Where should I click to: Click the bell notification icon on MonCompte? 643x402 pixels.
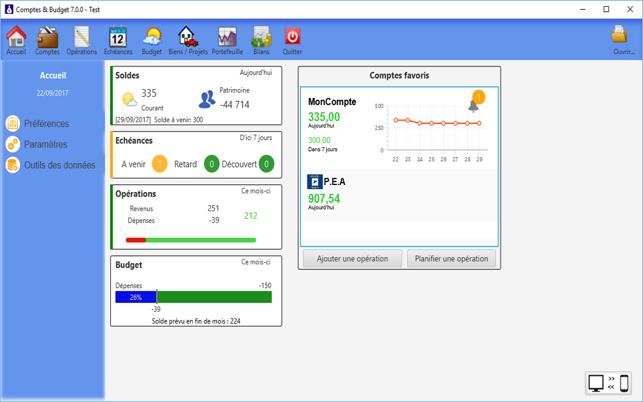coord(473,106)
